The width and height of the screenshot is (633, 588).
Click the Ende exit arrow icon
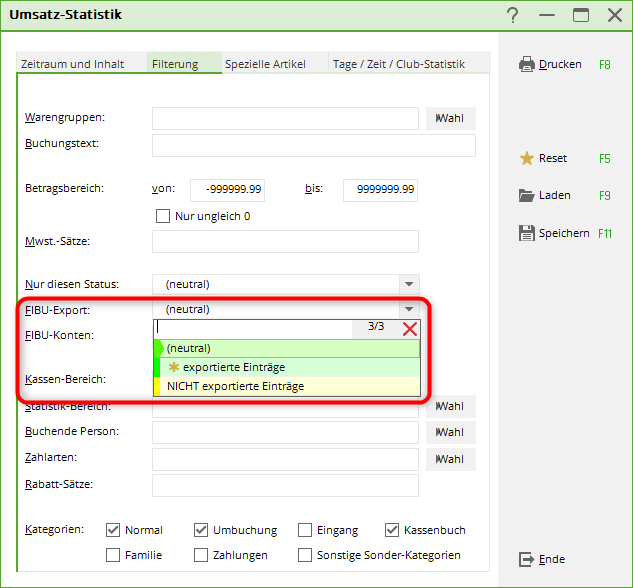527,559
